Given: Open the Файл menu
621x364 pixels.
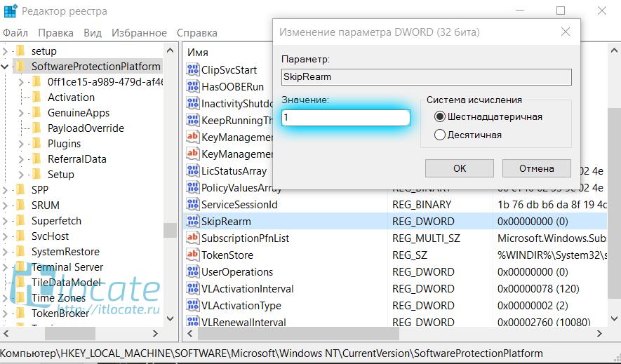Looking at the screenshot, I should pyautogui.click(x=15, y=33).
